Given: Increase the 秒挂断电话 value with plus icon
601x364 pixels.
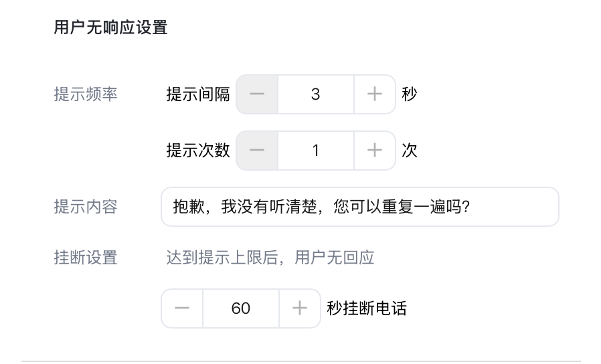Looking at the screenshot, I should [300, 308].
